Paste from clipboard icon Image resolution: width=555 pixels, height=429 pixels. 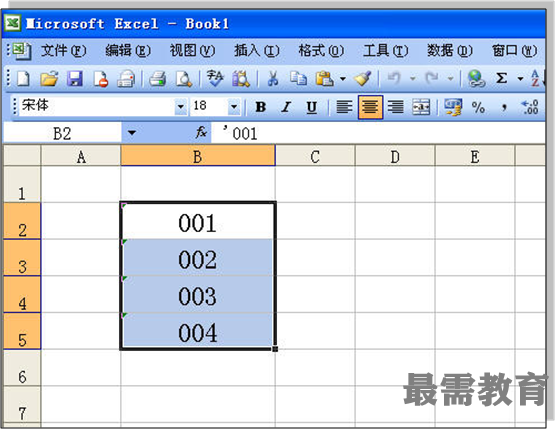(x=325, y=78)
